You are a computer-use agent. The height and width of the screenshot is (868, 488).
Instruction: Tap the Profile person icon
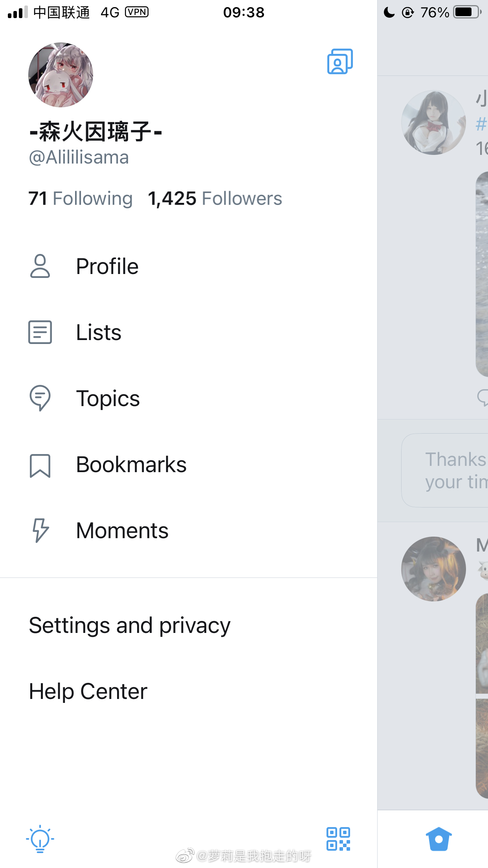(40, 266)
